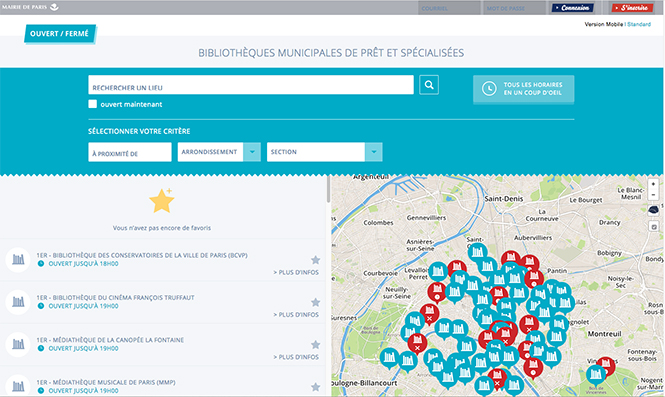Click the library icon beside MMP entry
The width and height of the screenshot is (665, 397).
(x=18, y=386)
